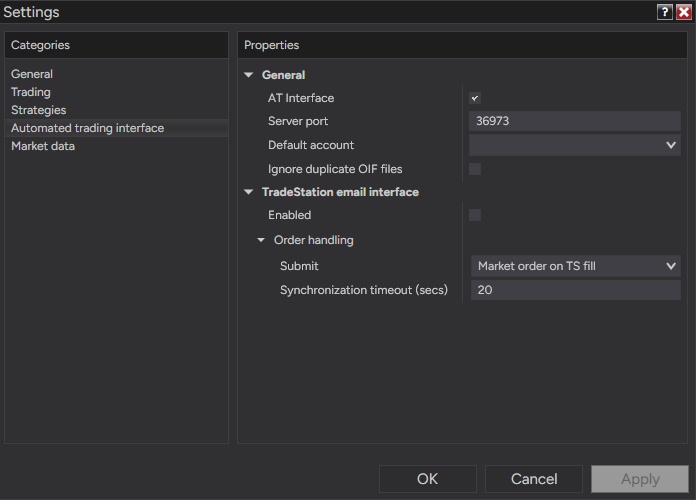Screen dimensions: 696x500
Task: Click the Apply button
Action: point(640,479)
